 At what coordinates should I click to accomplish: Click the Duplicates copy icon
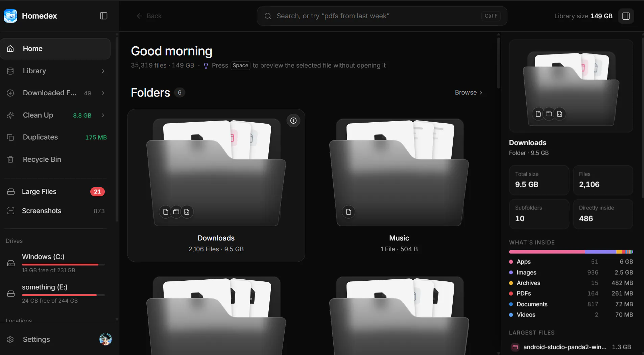pyautogui.click(x=10, y=137)
